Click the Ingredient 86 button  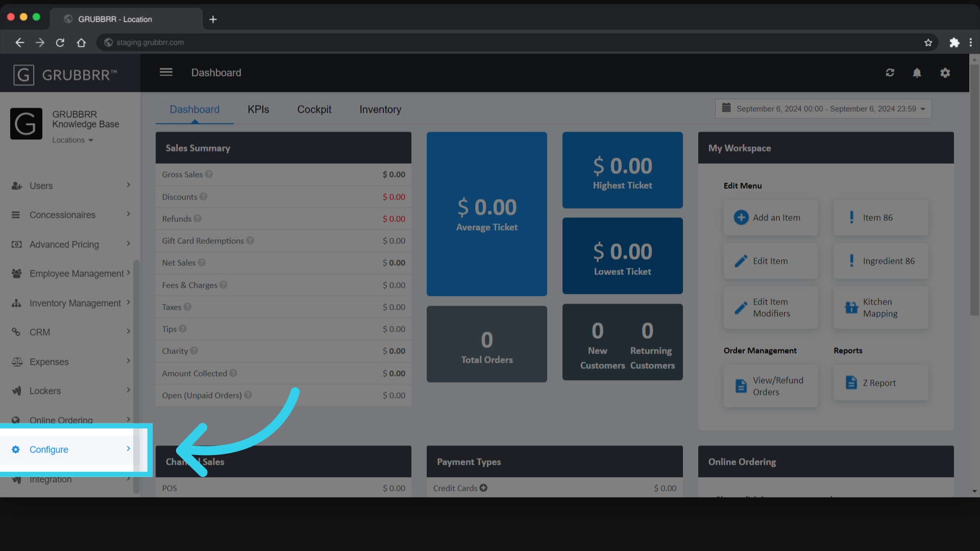[881, 261]
